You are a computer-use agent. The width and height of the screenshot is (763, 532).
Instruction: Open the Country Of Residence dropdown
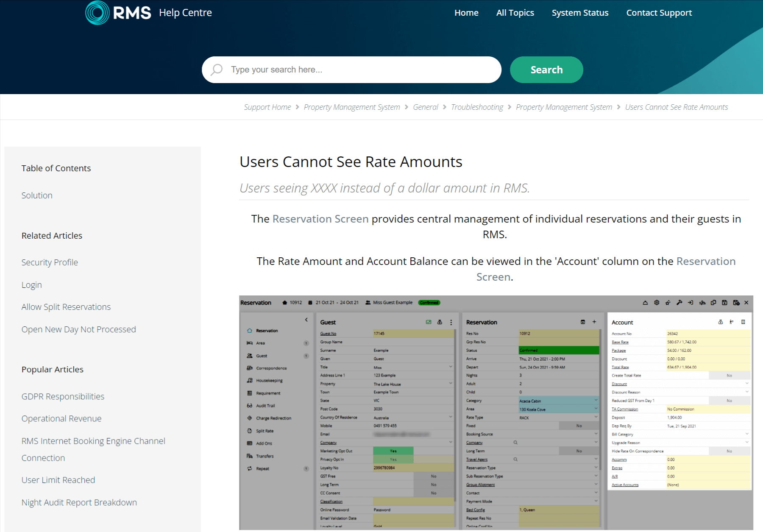click(x=413, y=418)
